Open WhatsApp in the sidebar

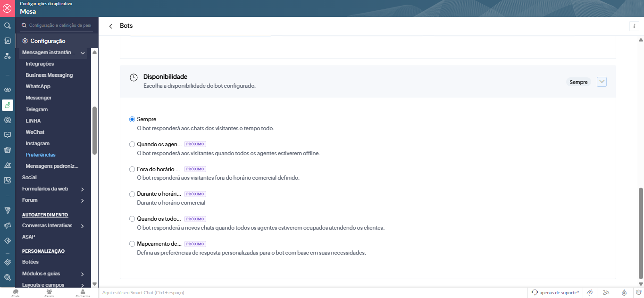click(38, 86)
